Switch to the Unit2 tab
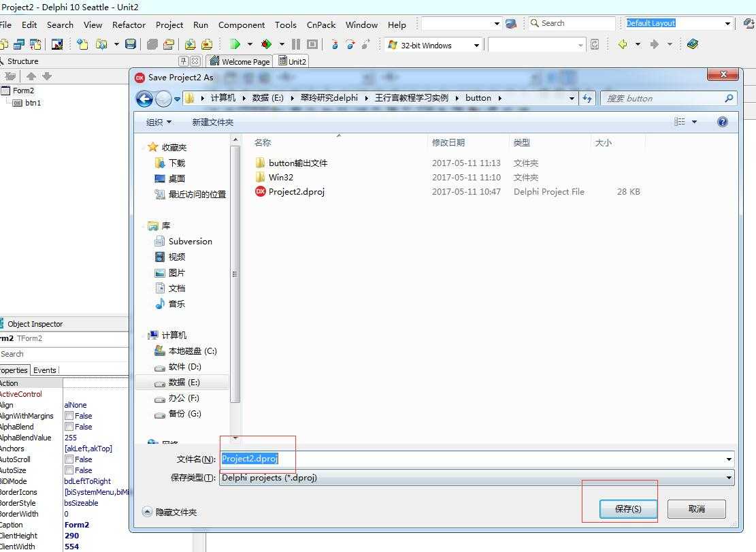Screen dimensions: 756x552 (292, 61)
